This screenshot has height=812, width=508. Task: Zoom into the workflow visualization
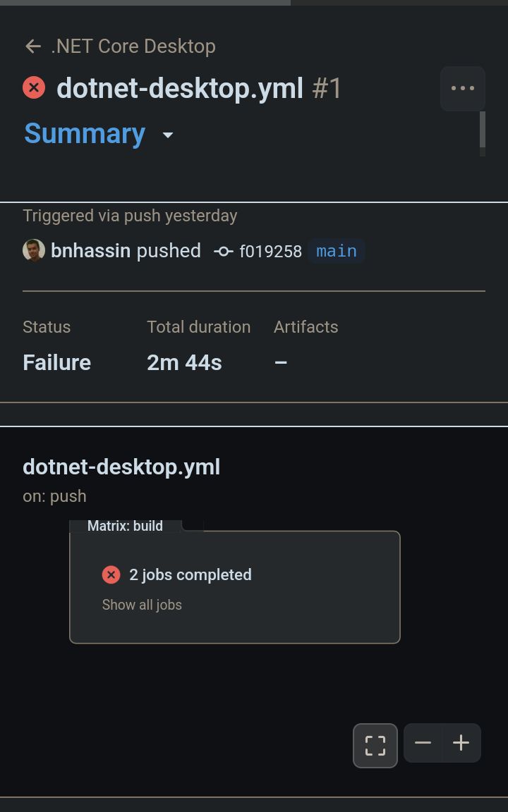click(461, 742)
